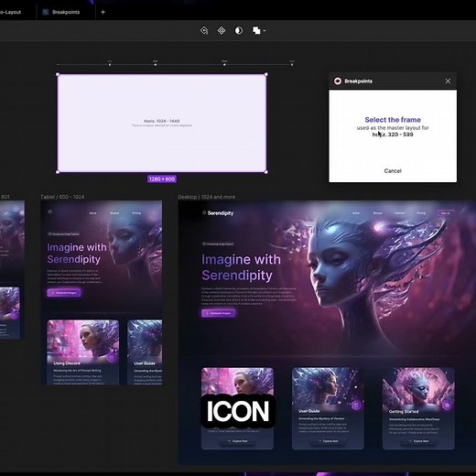The height and width of the screenshot is (476, 476).
Task: Click the Getting Started card image
Action: click(x=418, y=386)
